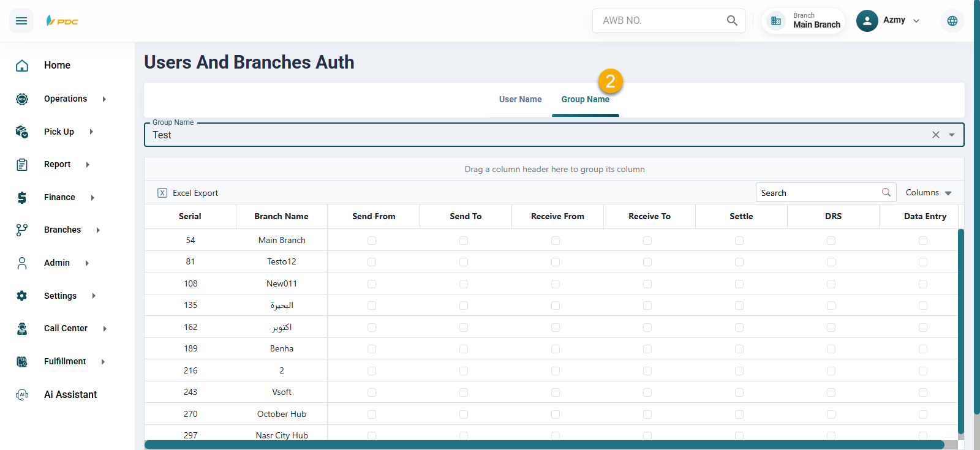Click the Azmy user avatar
This screenshot has height=450, width=980.
867,21
